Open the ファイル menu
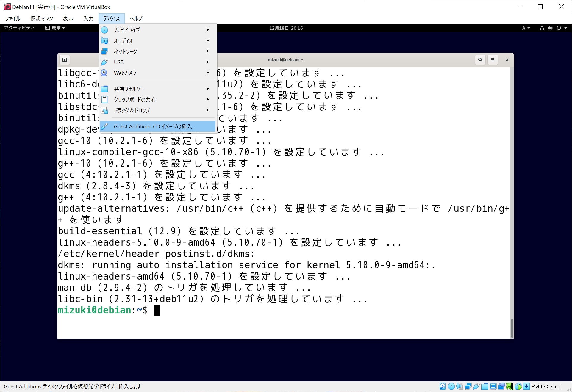Viewport: 572px width, 392px height. pos(12,18)
